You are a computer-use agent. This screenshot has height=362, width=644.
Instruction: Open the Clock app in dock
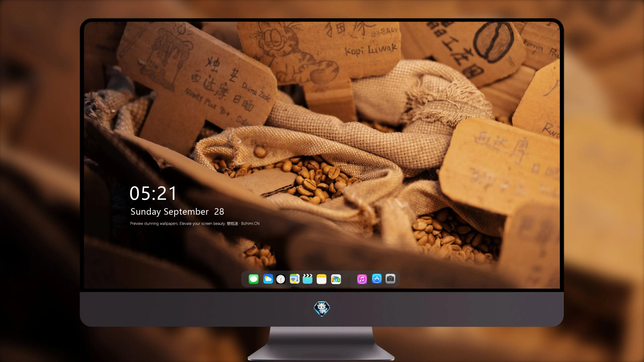tap(281, 279)
